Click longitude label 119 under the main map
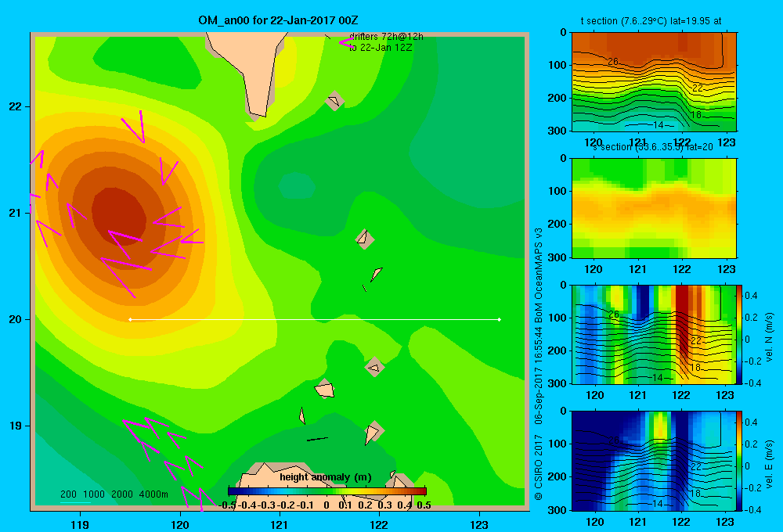Viewport: 783px width, 532px height. click(81, 524)
